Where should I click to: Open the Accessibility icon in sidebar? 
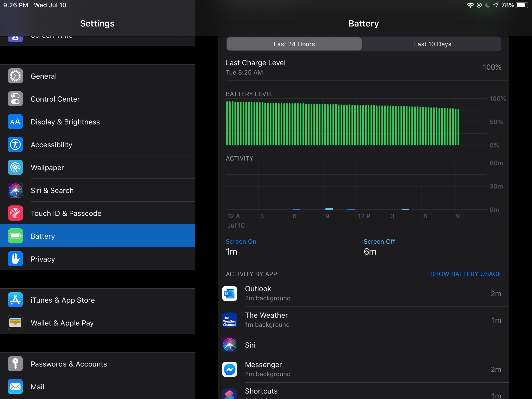(x=15, y=145)
